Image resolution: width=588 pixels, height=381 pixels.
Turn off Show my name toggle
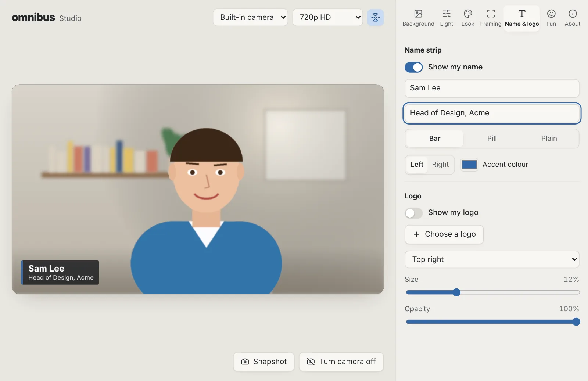pyautogui.click(x=413, y=67)
